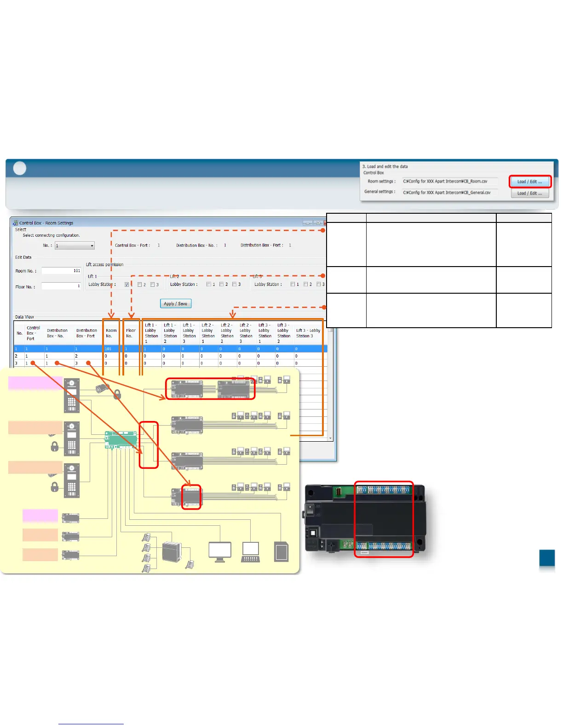Click the Room No. input field
The image size is (563, 728).
click(61, 271)
